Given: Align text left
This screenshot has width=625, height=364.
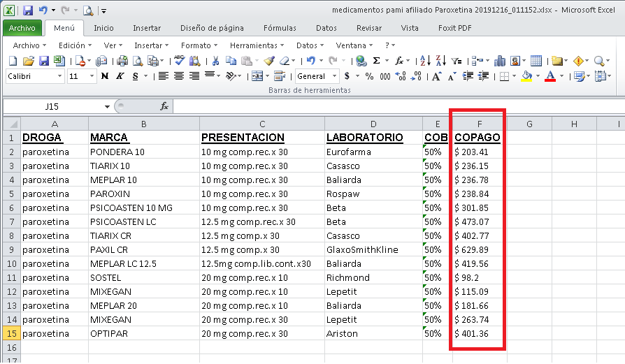Looking at the screenshot, I should click(163, 76).
